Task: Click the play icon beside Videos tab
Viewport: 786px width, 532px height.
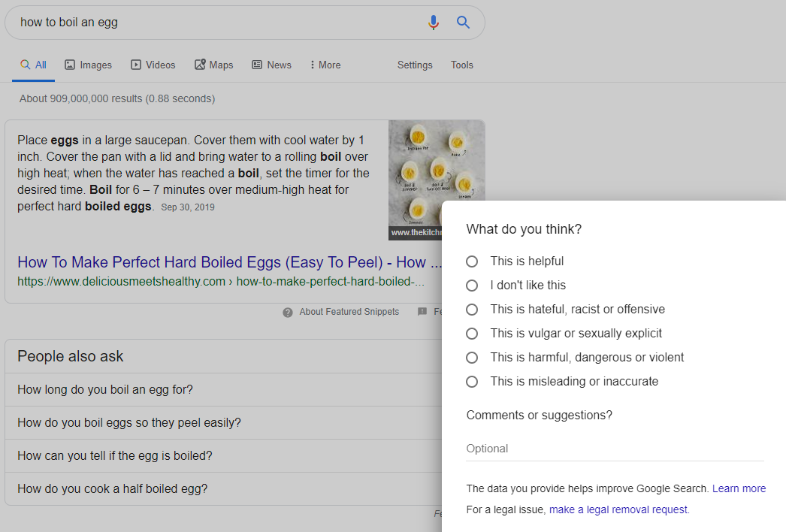Action: pos(135,65)
